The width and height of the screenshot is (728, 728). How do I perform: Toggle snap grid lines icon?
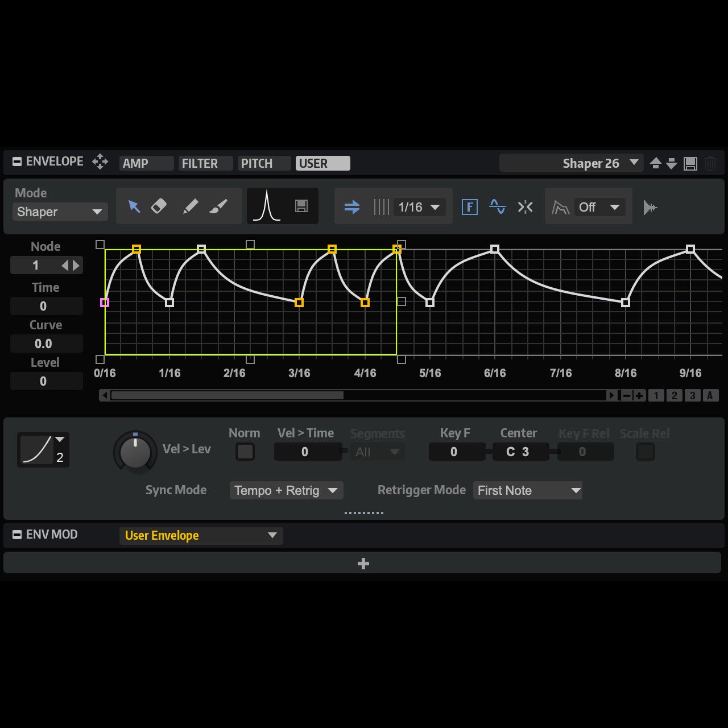click(382, 207)
